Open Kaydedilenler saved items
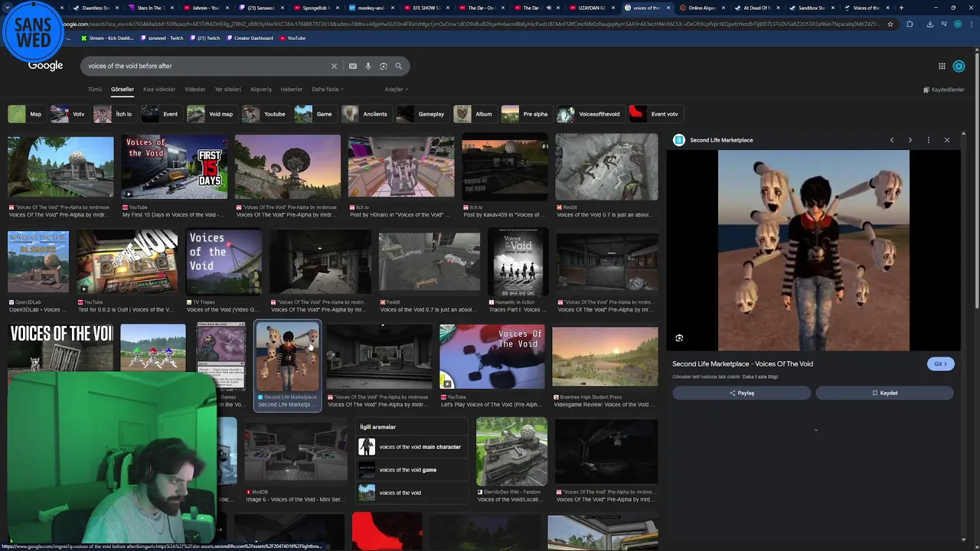 944,90
